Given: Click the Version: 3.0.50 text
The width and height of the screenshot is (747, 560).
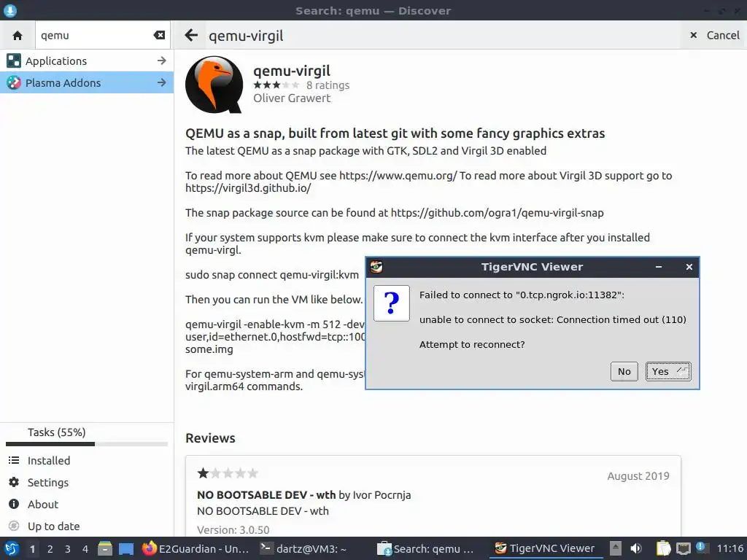Looking at the screenshot, I should pyautogui.click(x=233, y=530).
